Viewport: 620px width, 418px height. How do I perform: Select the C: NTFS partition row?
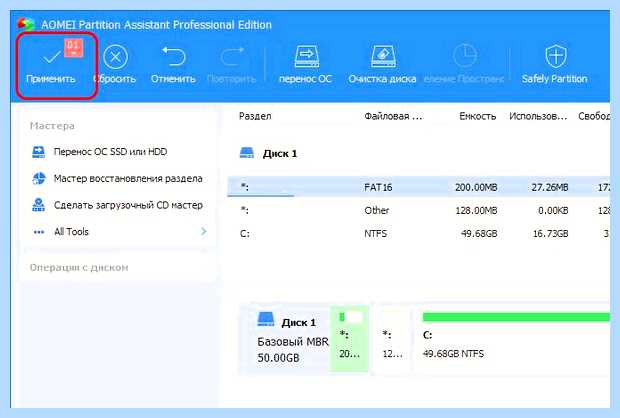point(418,233)
